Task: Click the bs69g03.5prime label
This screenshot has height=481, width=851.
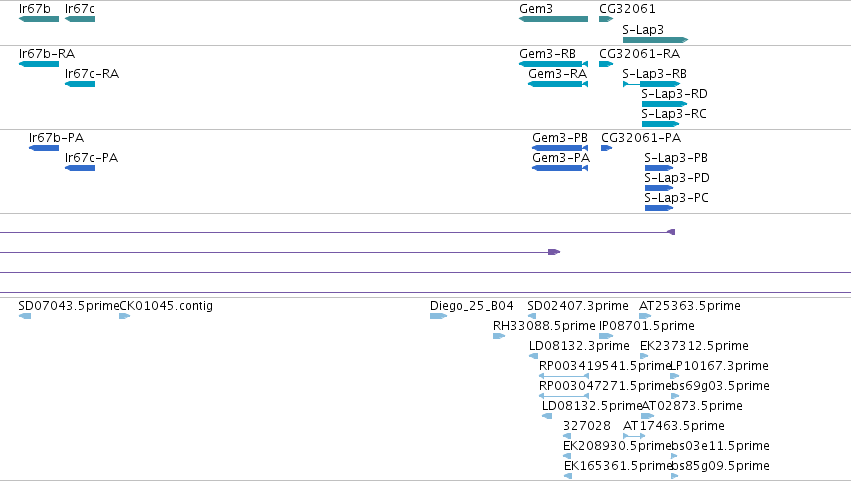Action: 720,386
